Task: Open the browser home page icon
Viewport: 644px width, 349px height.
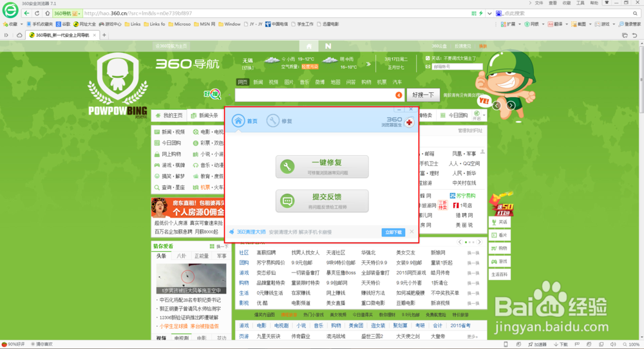Action: (x=47, y=13)
